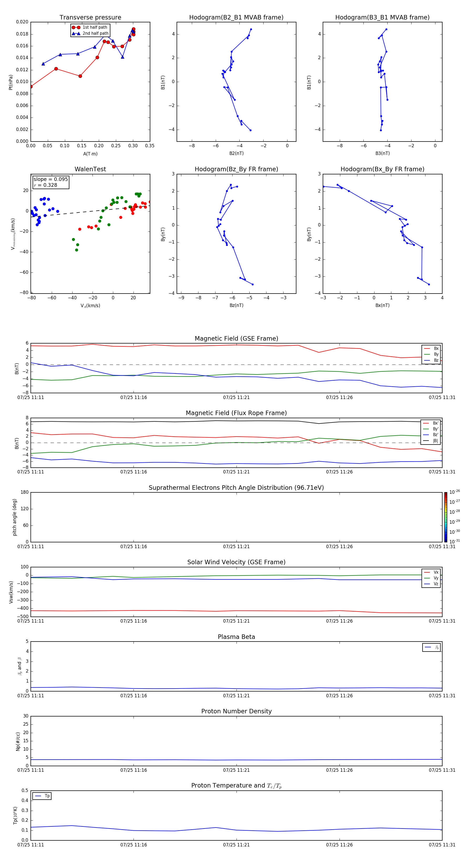
Task: Select the "2nd half path" legend entry
Action: coord(90,33)
